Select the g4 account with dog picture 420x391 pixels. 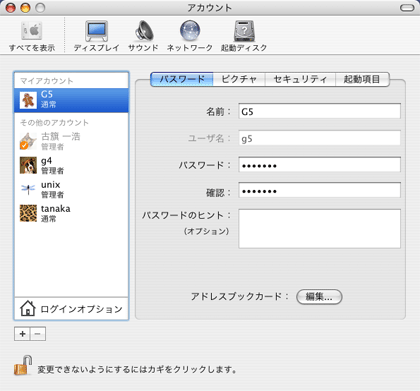click(x=71, y=166)
